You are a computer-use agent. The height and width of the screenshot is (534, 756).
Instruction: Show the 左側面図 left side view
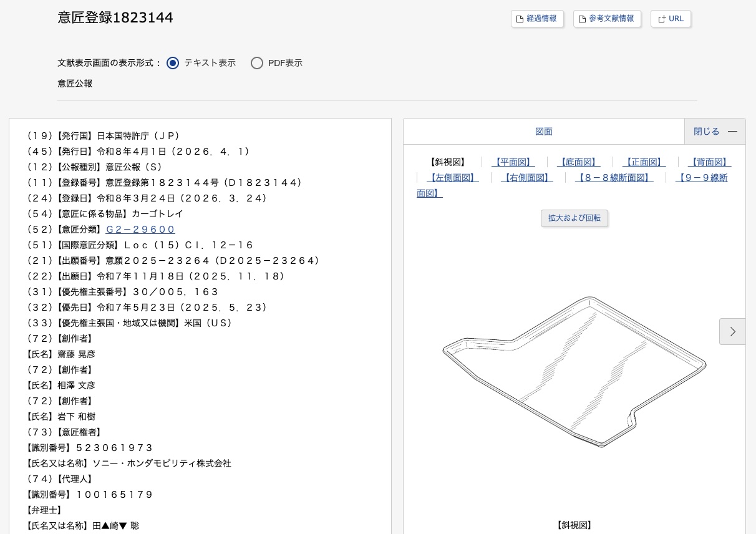click(x=452, y=178)
